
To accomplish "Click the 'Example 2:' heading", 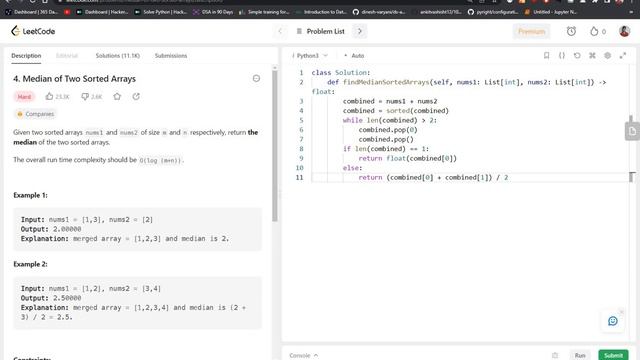I will pos(30,264).
